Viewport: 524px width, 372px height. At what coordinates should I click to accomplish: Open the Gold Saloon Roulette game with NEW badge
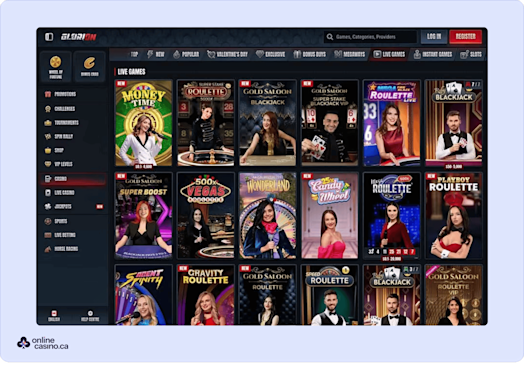click(267, 295)
